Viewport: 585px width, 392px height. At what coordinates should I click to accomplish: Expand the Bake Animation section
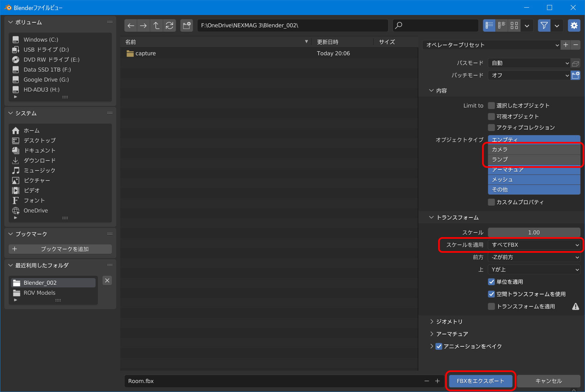(432, 346)
